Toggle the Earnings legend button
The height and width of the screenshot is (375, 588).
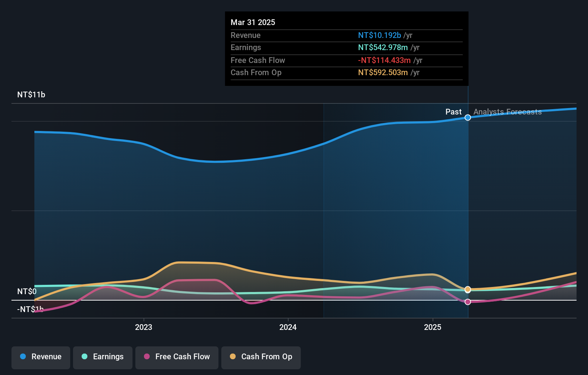coord(103,357)
